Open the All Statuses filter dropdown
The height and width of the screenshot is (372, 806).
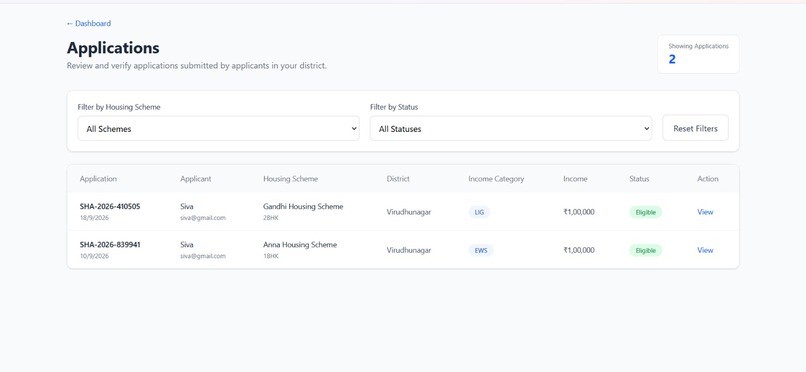(511, 128)
